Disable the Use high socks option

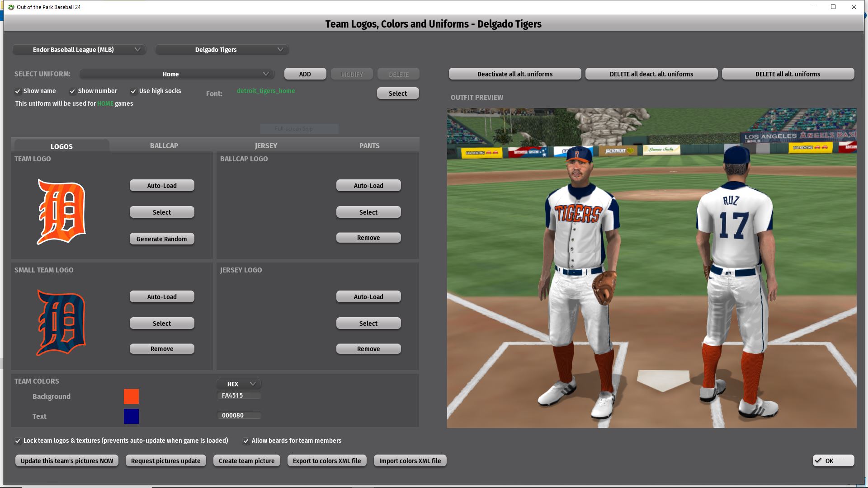(x=133, y=91)
